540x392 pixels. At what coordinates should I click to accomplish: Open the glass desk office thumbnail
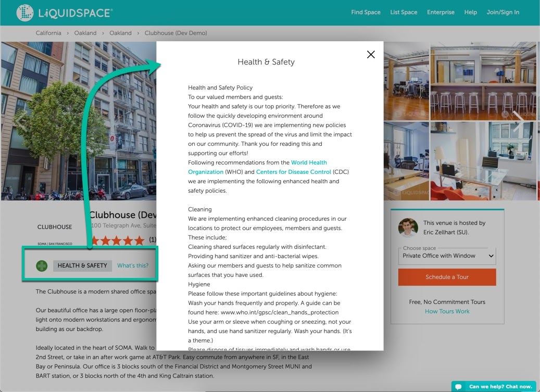[484, 161]
